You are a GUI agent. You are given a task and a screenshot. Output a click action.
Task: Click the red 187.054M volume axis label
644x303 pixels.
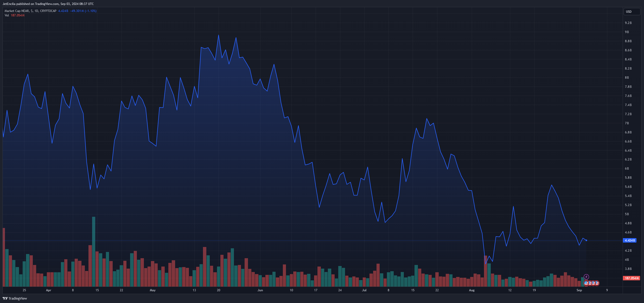tap(632, 278)
